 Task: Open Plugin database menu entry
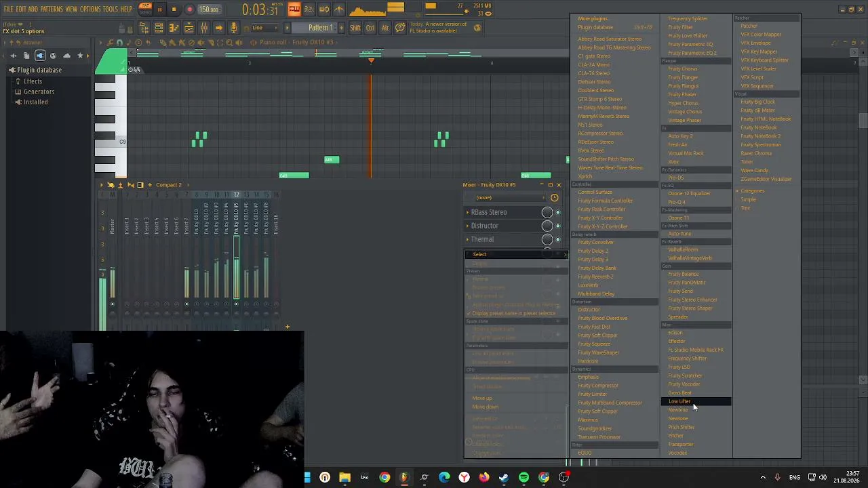595,27
